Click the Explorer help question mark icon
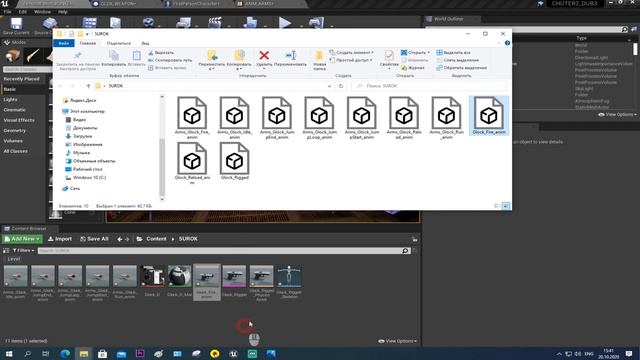640x360 pixels. (507, 43)
